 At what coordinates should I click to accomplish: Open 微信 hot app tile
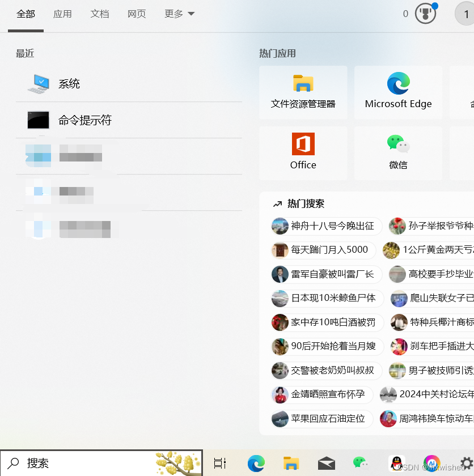[398, 154]
